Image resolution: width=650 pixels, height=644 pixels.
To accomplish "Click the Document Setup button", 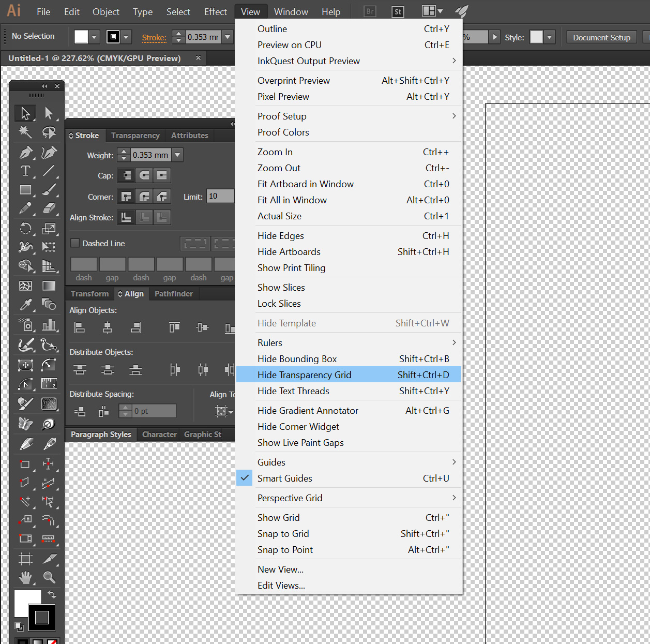I will pyautogui.click(x=602, y=37).
